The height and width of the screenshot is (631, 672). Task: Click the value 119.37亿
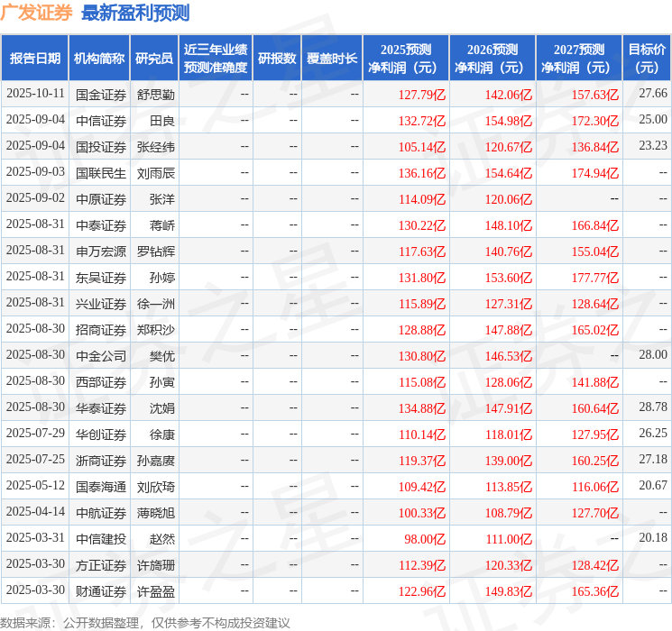click(422, 461)
